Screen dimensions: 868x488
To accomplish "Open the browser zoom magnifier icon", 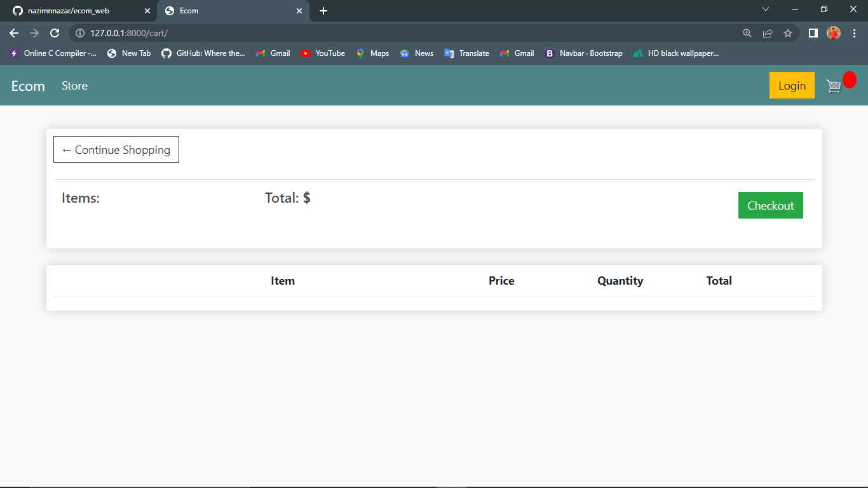I will pos(747,33).
